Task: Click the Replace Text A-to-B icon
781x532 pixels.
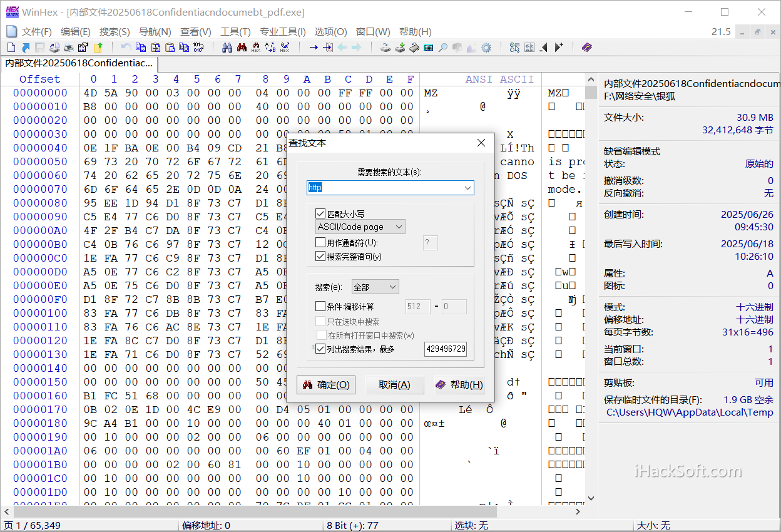Action: 270,48
